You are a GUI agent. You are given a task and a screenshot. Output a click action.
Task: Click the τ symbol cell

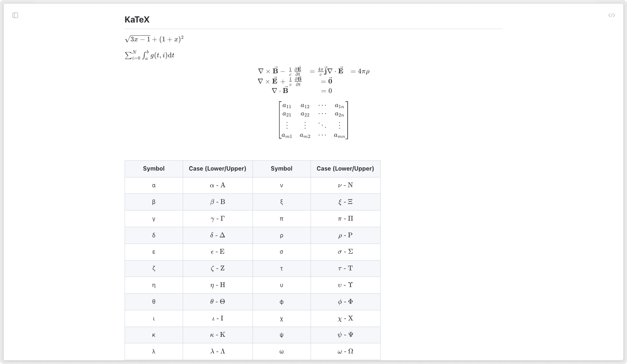coord(282,269)
